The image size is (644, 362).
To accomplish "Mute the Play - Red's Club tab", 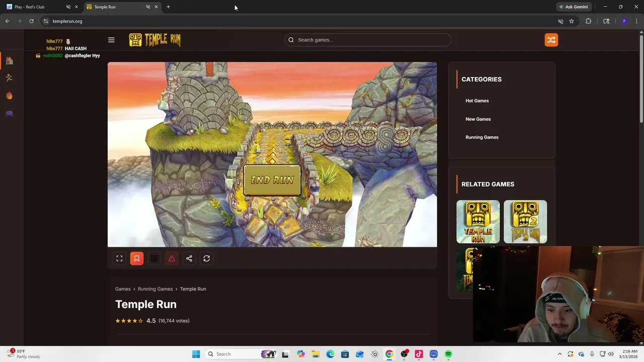I will pyautogui.click(x=68, y=7).
